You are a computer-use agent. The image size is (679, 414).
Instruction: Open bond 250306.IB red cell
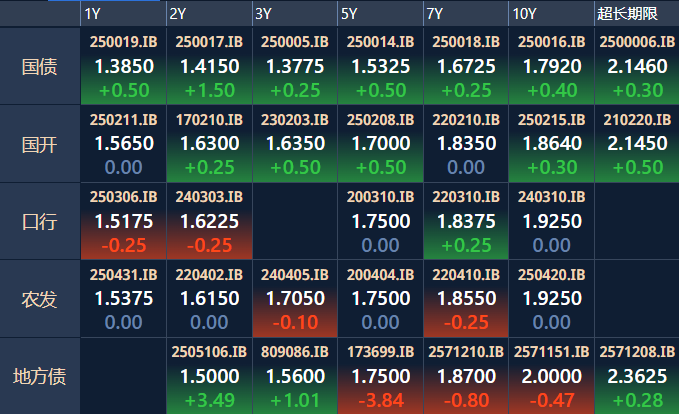pos(122,221)
